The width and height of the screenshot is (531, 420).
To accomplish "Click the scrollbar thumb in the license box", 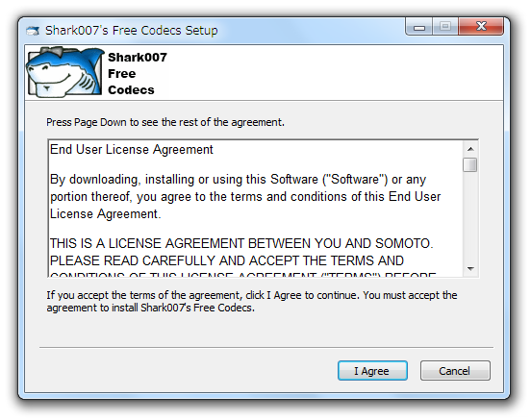I will point(470,164).
